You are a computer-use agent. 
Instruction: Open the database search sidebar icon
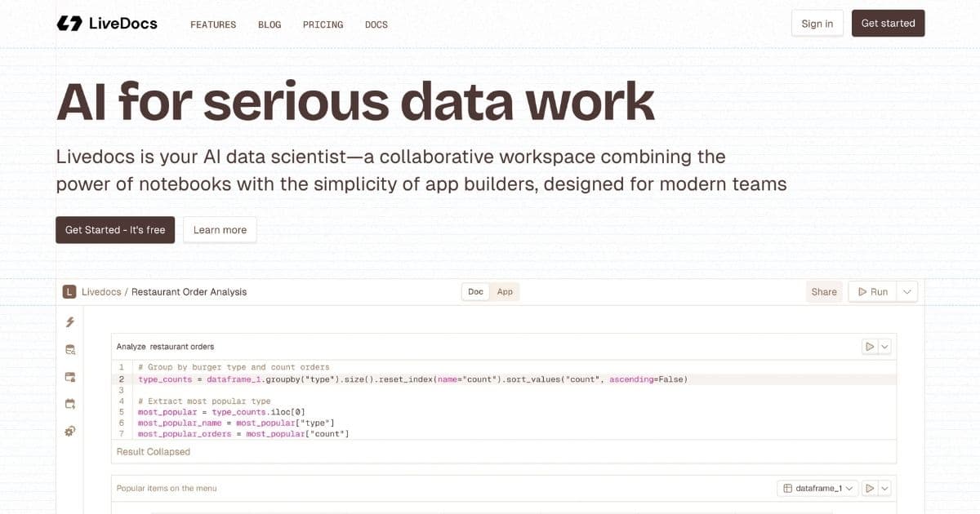tap(70, 350)
